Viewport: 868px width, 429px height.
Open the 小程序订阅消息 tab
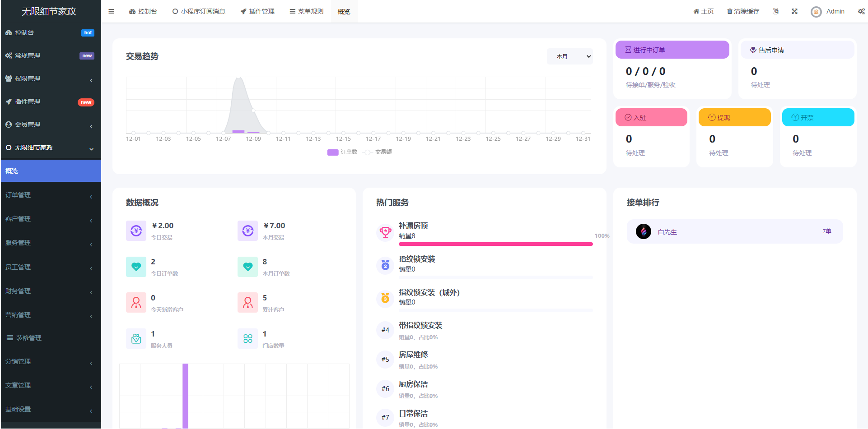[199, 11]
